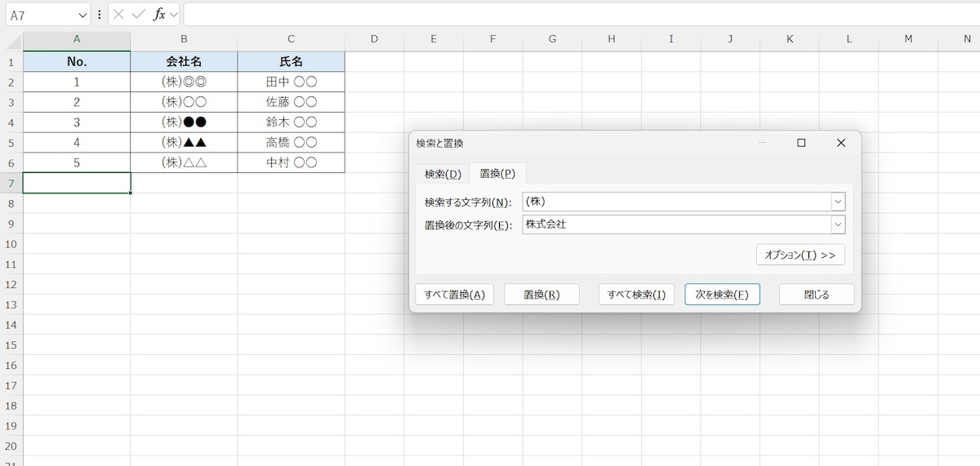Click the formula bar cancel X icon
This screenshot has height=466, width=980.
point(119,15)
